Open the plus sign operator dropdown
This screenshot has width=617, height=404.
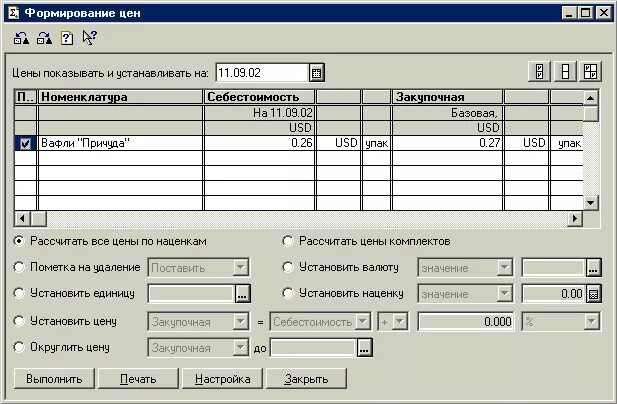(x=400, y=322)
